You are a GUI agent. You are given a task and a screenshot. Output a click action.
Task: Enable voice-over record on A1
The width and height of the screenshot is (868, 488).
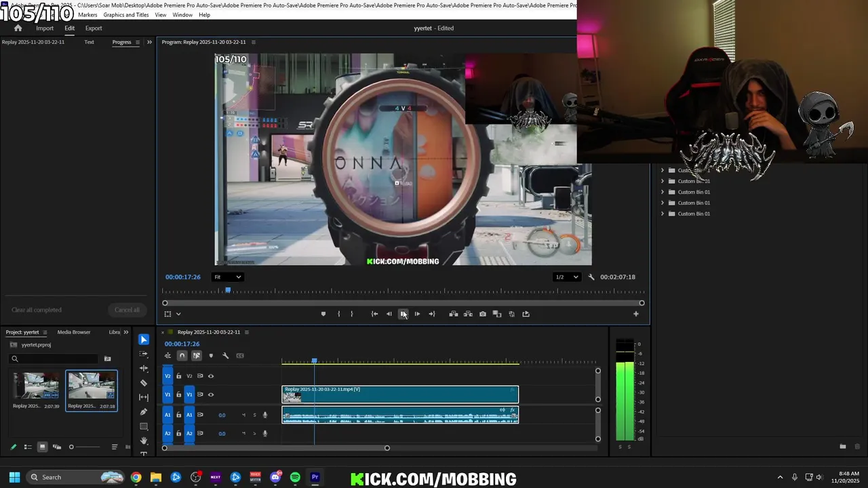[x=265, y=415]
